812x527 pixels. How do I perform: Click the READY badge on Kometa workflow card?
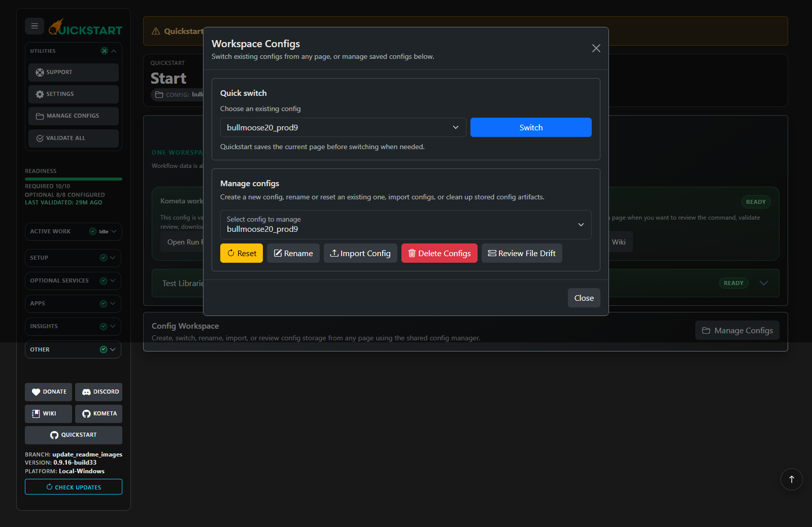tap(756, 202)
